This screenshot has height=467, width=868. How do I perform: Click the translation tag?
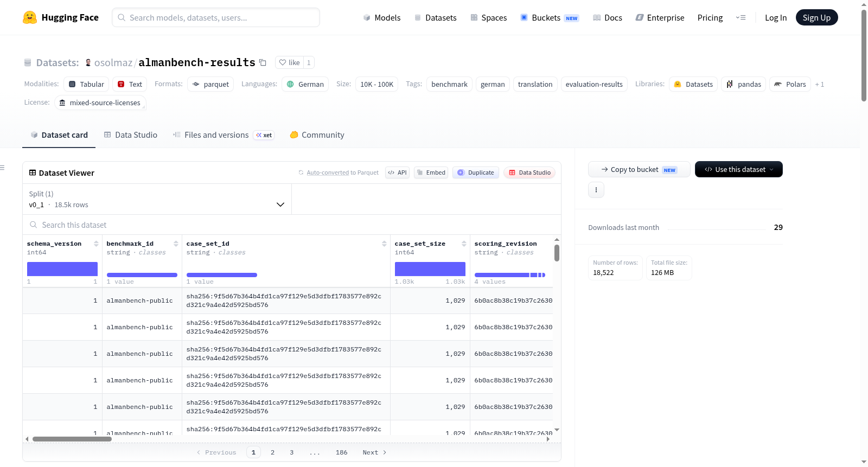coord(535,84)
